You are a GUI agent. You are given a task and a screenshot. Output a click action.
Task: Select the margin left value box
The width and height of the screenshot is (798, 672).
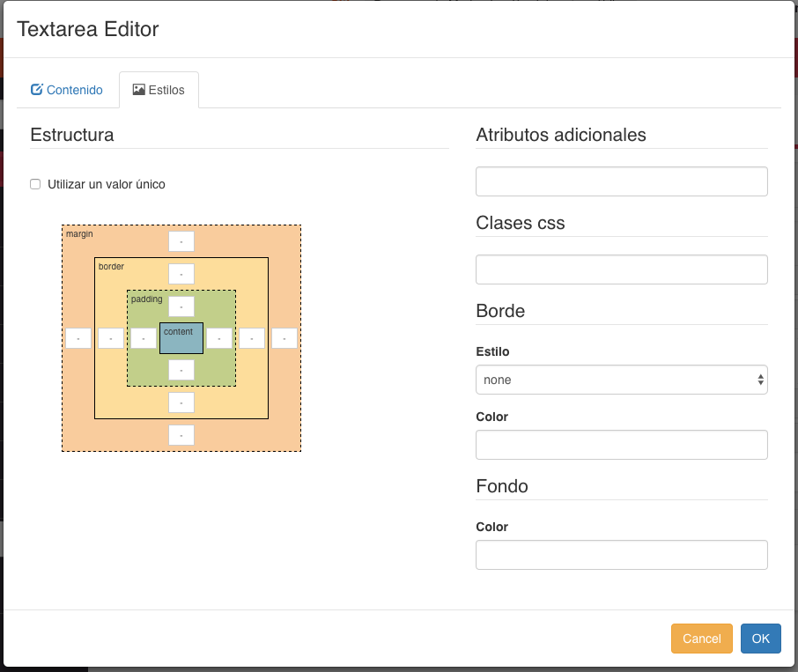tap(78, 338)
